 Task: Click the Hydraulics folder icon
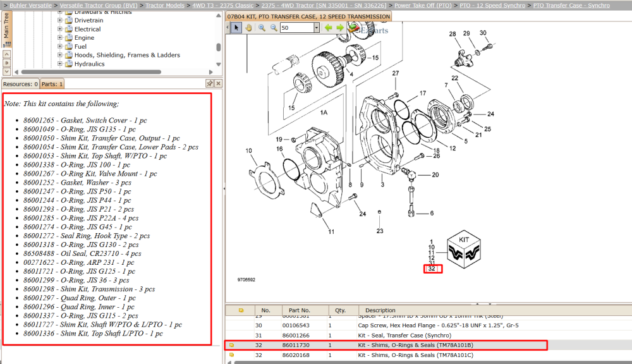point(68,64)
